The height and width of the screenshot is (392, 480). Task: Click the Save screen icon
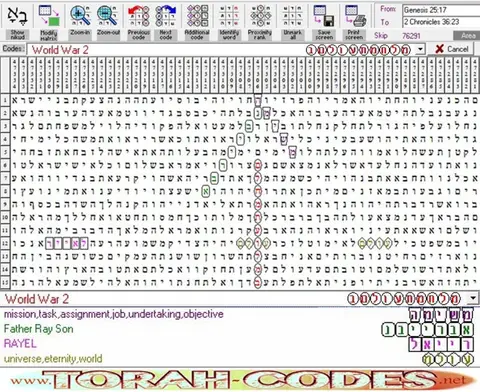pos(324,15)
